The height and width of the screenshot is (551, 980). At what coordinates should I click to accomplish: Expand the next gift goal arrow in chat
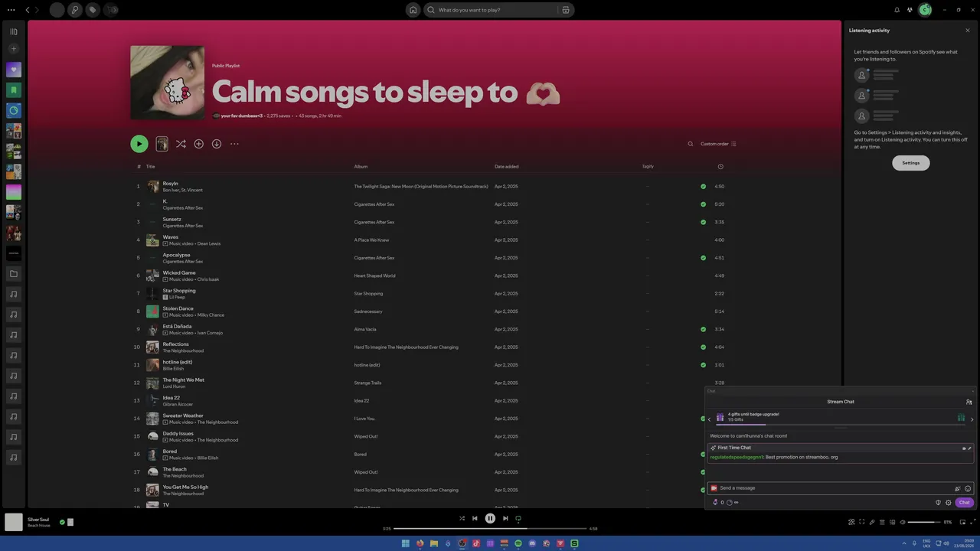[x=972, y=419]
